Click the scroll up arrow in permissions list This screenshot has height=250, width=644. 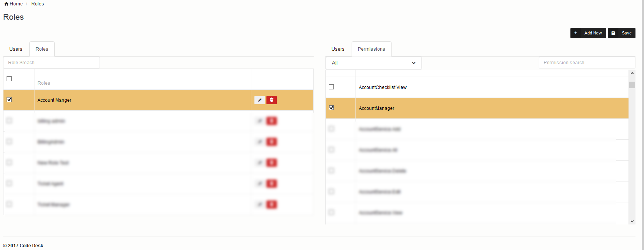coord(632,73)
